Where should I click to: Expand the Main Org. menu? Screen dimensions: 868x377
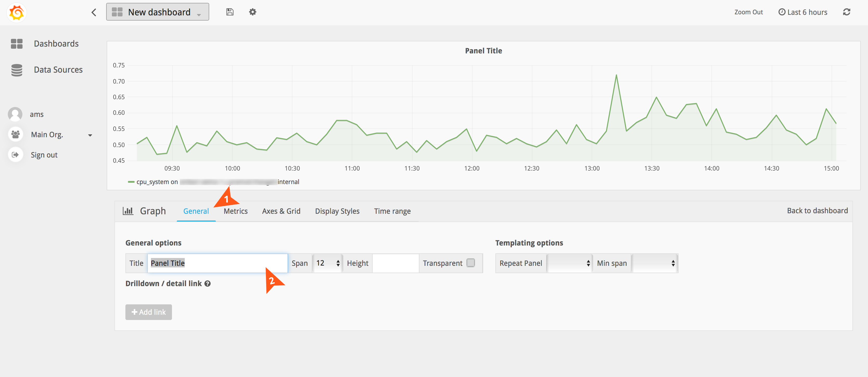click(x=90, y=135)
